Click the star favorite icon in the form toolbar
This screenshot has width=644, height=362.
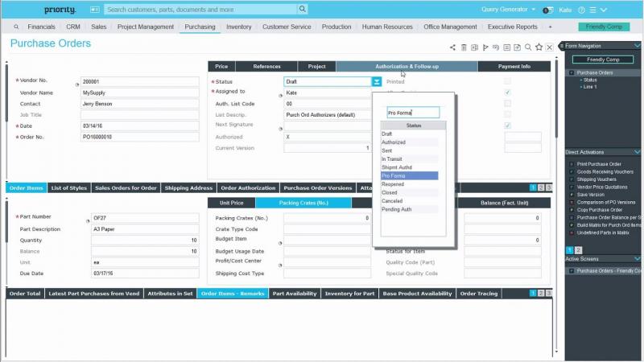click(x=539, y=47)
